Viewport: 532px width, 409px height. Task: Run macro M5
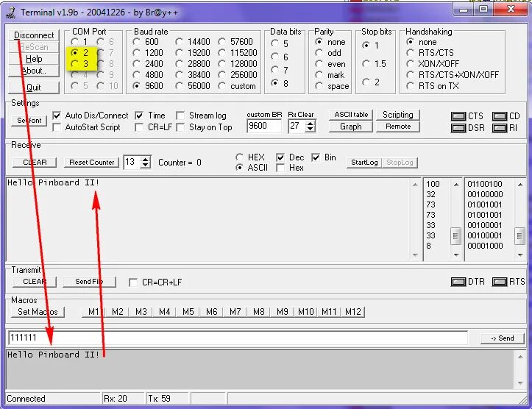[188, 312]
